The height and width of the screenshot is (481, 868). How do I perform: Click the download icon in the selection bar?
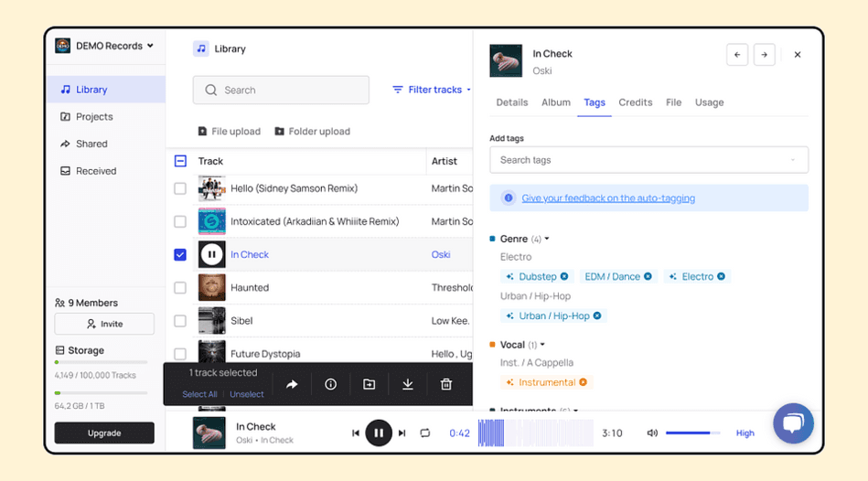pyautogui.click(x=407, y=384)
